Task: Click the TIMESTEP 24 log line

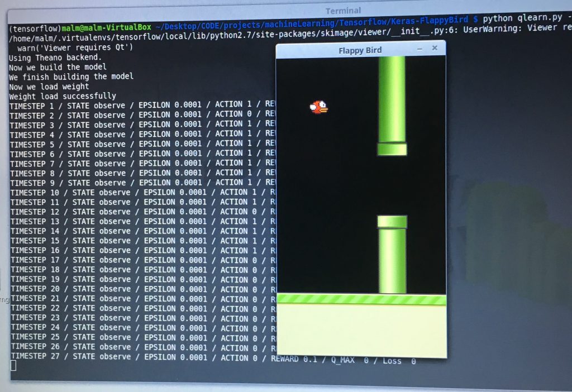Action: [144, 328]
